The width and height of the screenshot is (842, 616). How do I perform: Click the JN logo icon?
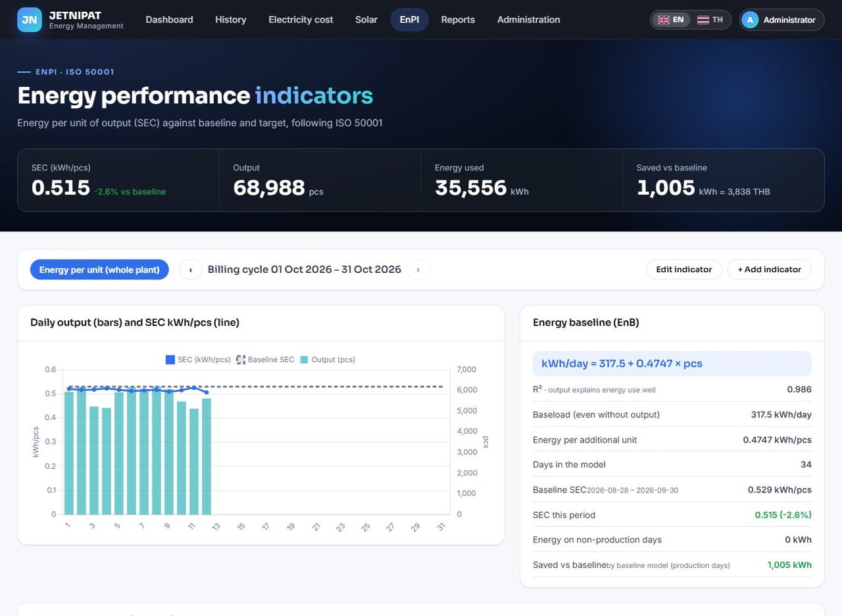pyautogui.click(x=30, y=20)
